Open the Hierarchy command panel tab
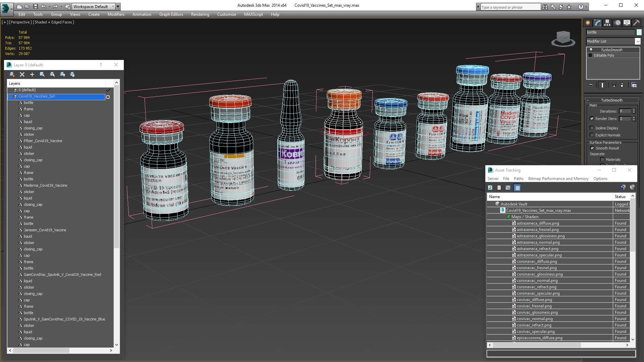The height and width of the screenshot is (362, 644). pos(607,23)
